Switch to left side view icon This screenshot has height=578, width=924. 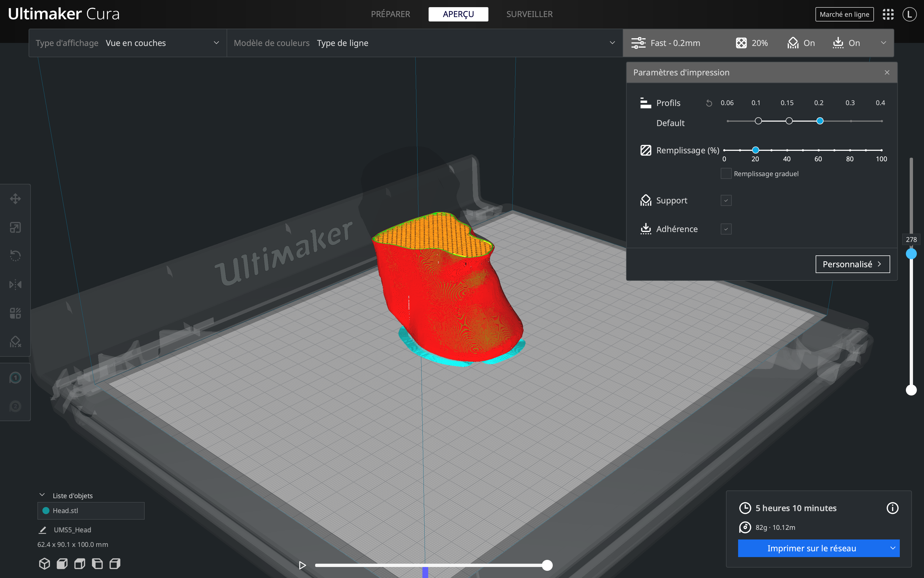[x=97, y=563]
